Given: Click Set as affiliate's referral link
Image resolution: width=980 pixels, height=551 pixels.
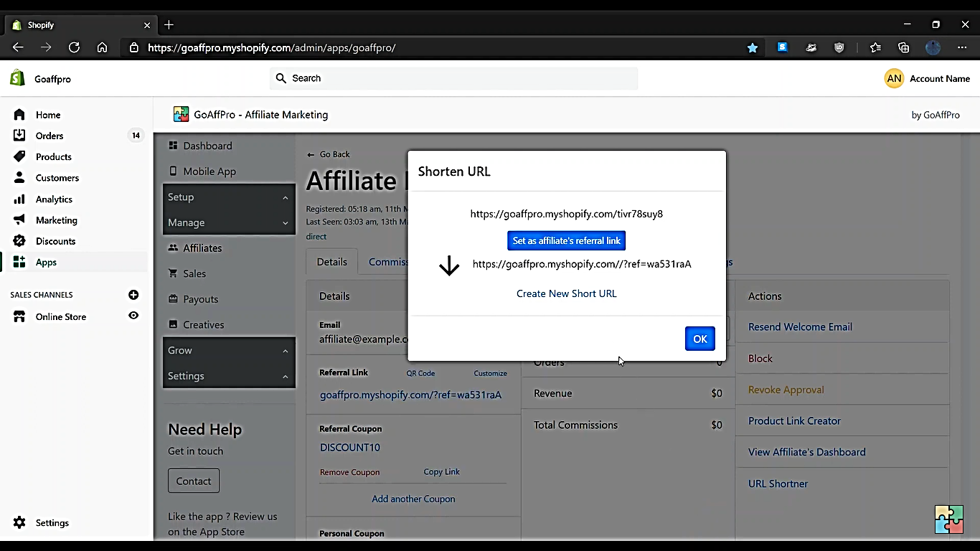Looking at the screenshot, I should pos(567,240).
